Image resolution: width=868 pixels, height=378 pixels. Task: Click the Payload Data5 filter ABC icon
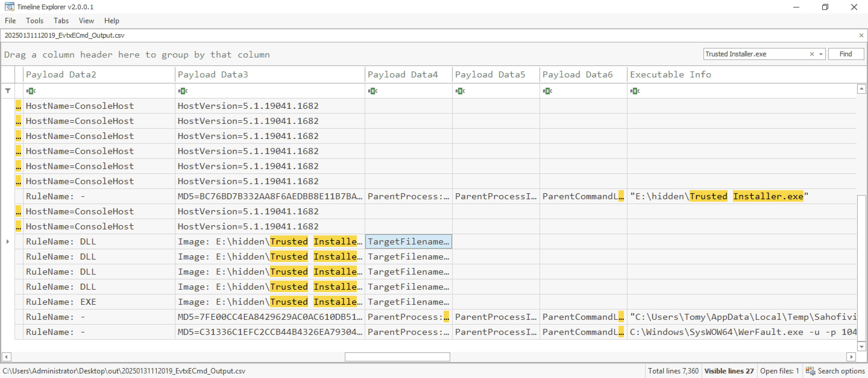(x=460, y=91)
